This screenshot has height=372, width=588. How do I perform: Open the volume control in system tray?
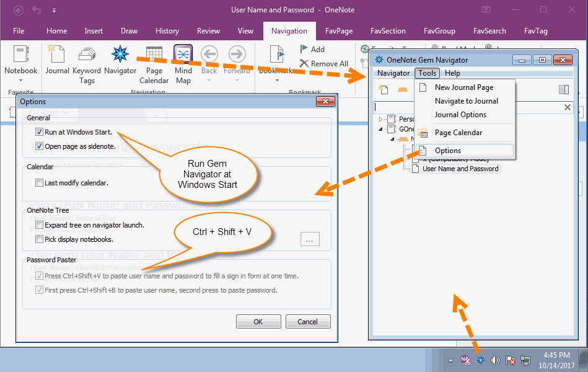coord(496,360)
